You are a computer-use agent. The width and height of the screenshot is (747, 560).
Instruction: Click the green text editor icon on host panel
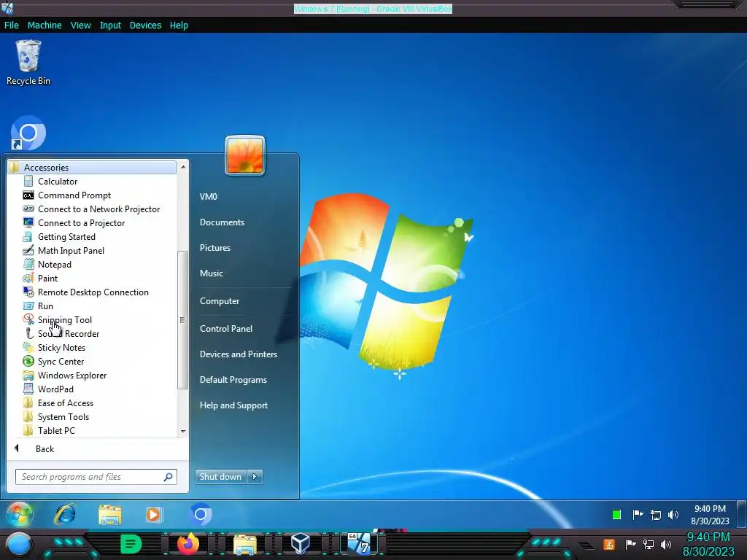[x=131, y=543]
